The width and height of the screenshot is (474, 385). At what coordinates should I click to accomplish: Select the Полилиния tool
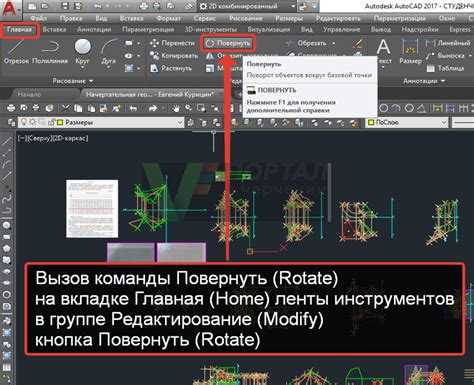pos(50,52)
